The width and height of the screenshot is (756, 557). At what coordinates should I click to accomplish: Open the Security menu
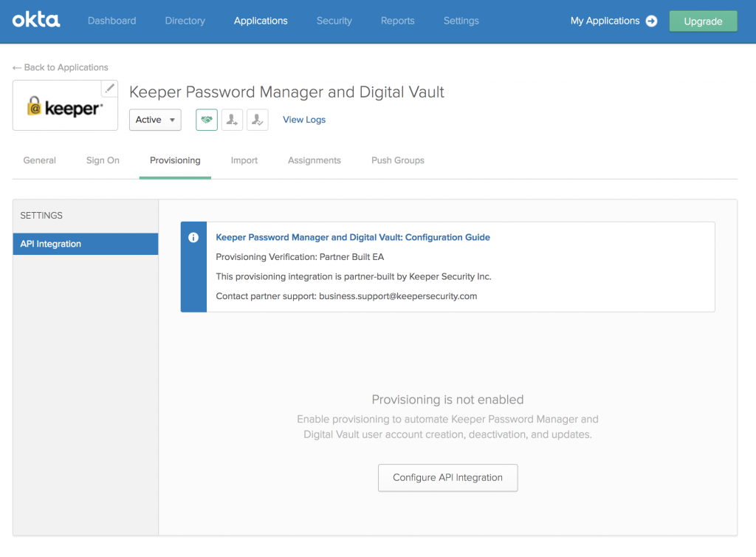[334, 21]
